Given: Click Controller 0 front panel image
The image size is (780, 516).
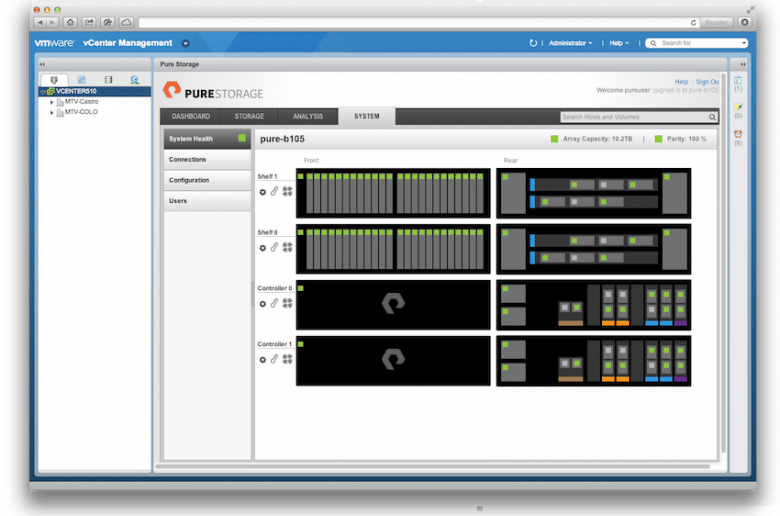Looking at the screenshot, I should [x=393, y=305].
